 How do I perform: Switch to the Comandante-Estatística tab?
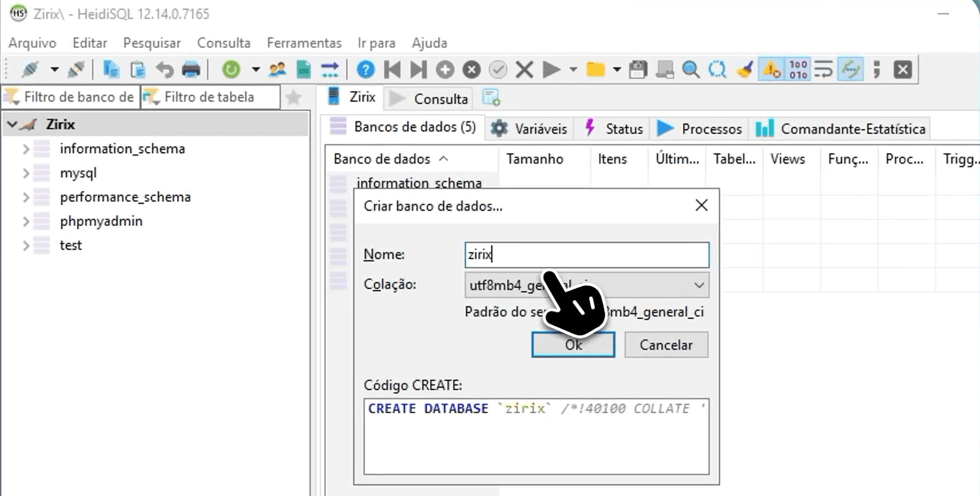pyautogui.click(x=840, y=128)
